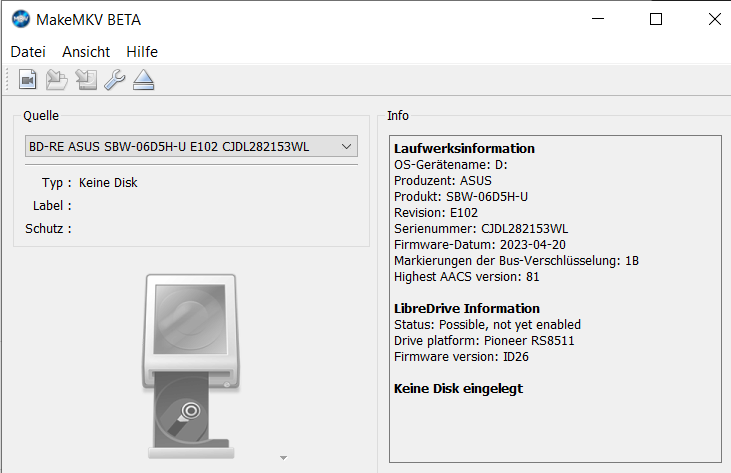
Task: Click 'Keine Disk eingelegt' message
Action: tap(458, 388)
